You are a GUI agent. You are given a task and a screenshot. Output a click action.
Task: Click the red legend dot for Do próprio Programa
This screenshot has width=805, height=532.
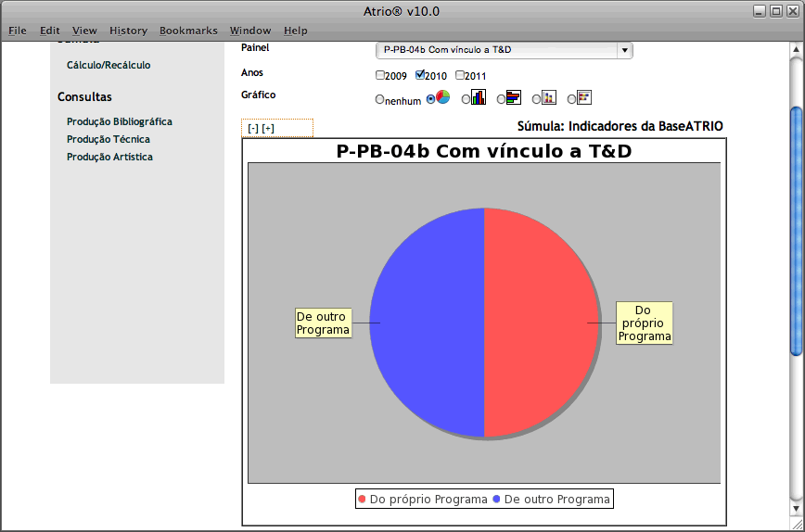point(362,500)
